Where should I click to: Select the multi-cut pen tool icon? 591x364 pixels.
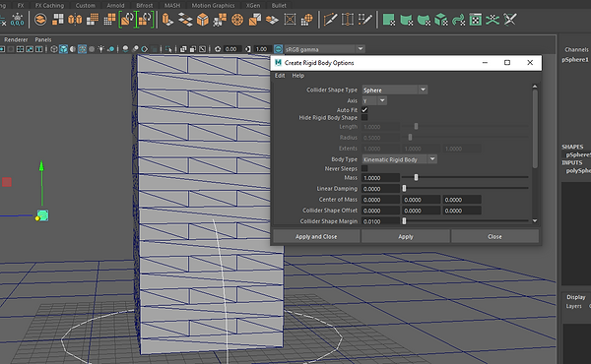330,20
